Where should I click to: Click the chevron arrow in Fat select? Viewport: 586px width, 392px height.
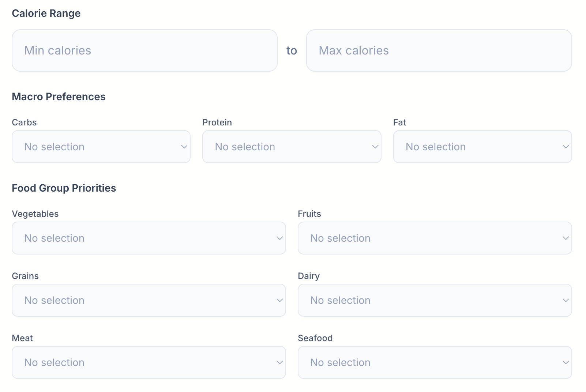pos(566,147)
